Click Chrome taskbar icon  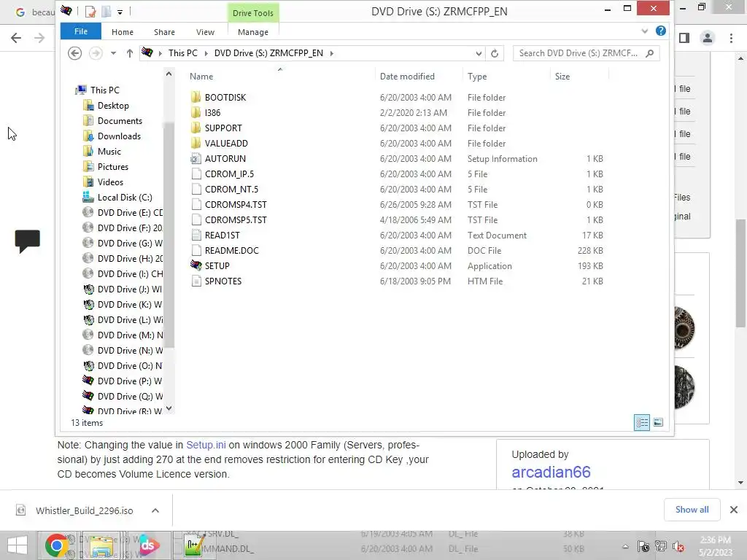(x=57, y=545)
